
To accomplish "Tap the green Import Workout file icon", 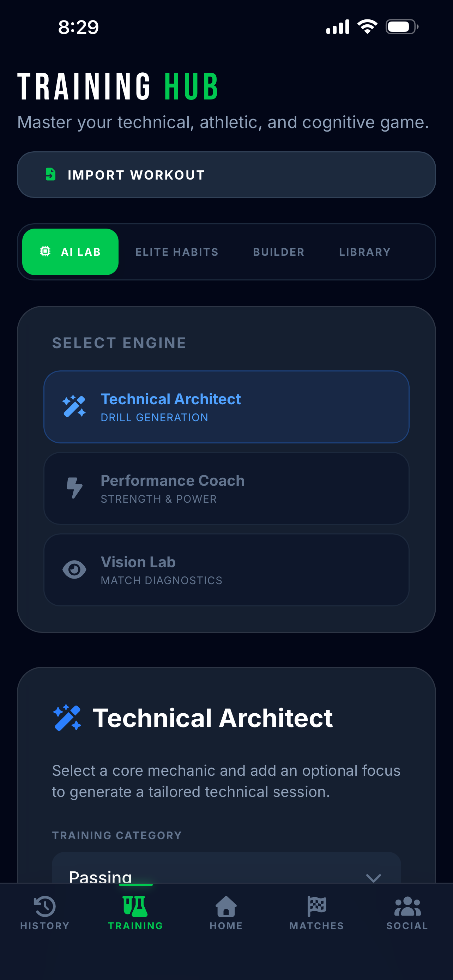I will tap(50, 174).
